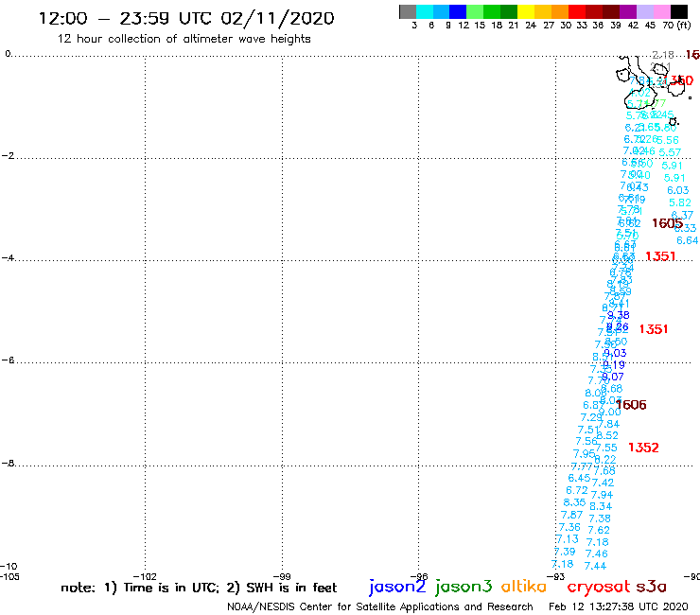This screenshot has width=700, height=615.
Task: Select the light green legend swatch
Action: coord(475,11)
